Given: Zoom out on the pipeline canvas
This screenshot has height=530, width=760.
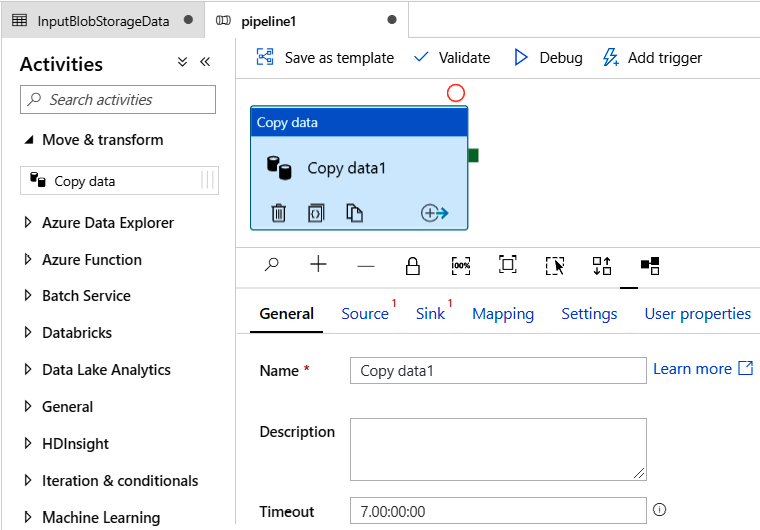Looking at the screenshot, I should point(366,265).
